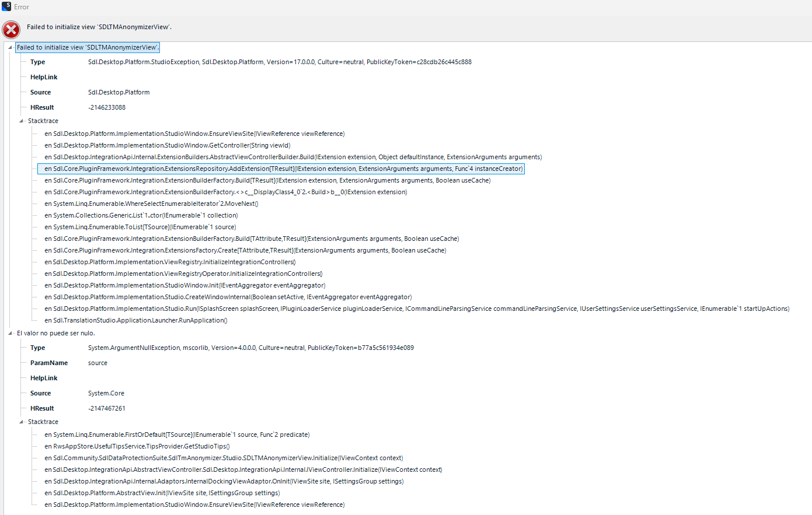Select the HResult value -2146233088
Viewport: 812px width, 515px height.
point(106,107)
